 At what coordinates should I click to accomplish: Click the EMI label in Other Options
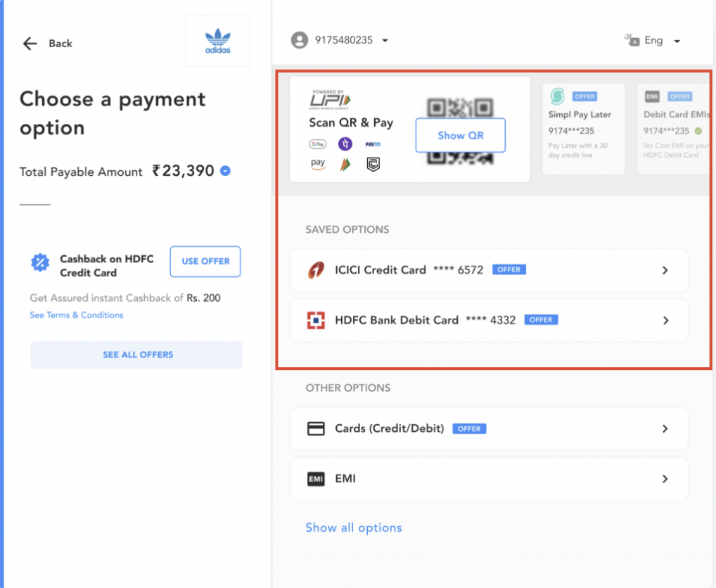[x=345, y=479]
